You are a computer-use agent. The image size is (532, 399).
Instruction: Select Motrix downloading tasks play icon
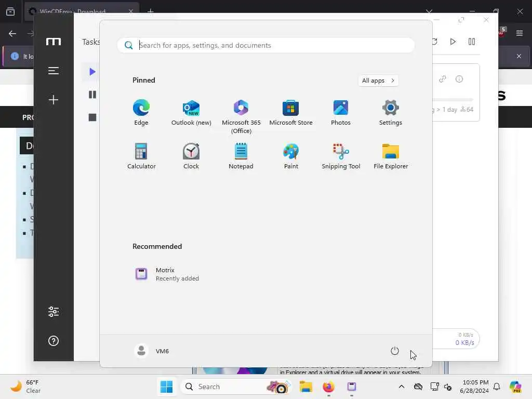point(92,72)
